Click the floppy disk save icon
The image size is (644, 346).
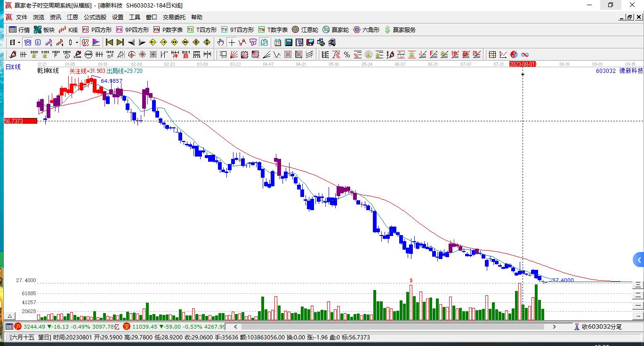point(310,42)
